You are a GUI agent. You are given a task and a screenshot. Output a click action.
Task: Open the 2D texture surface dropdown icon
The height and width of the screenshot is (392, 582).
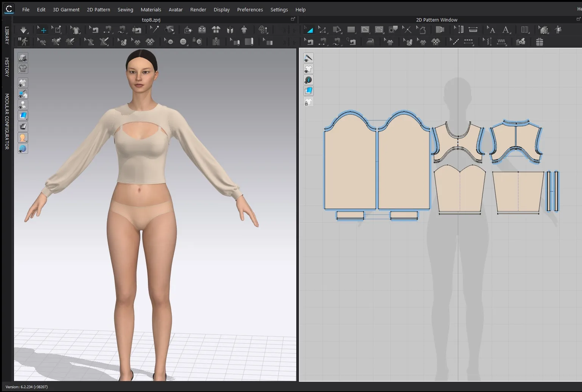[x=309, y=91]
